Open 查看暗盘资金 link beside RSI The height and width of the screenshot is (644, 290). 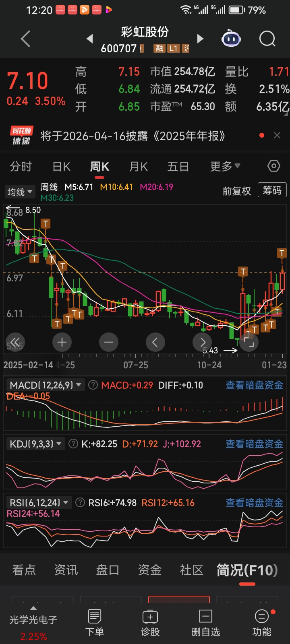[x=254, y=503]
